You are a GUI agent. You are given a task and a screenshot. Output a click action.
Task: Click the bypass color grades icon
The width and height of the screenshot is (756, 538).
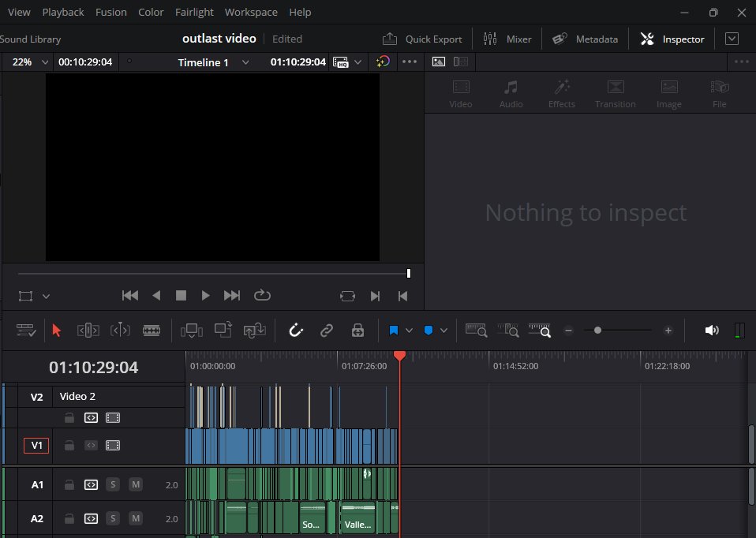[x=383, y=62]
